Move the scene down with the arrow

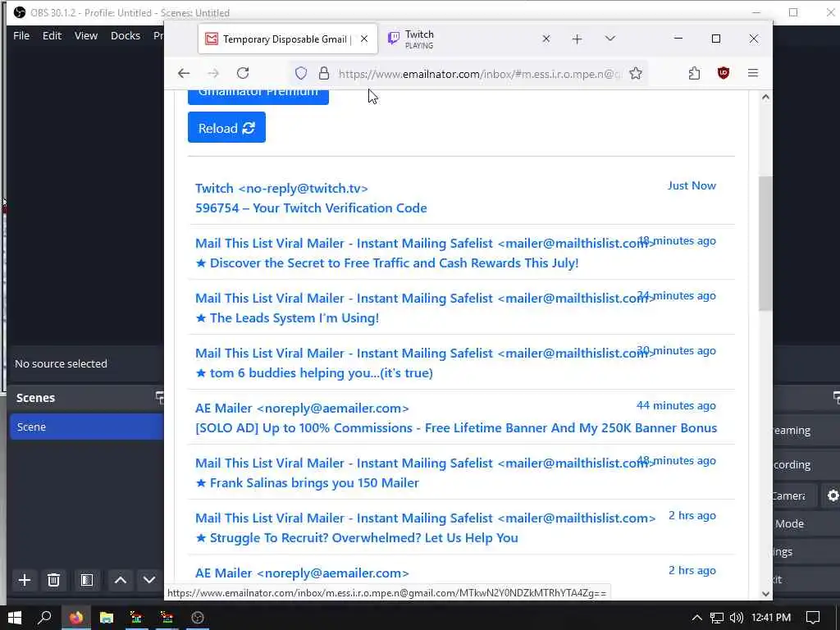point(149,580)
